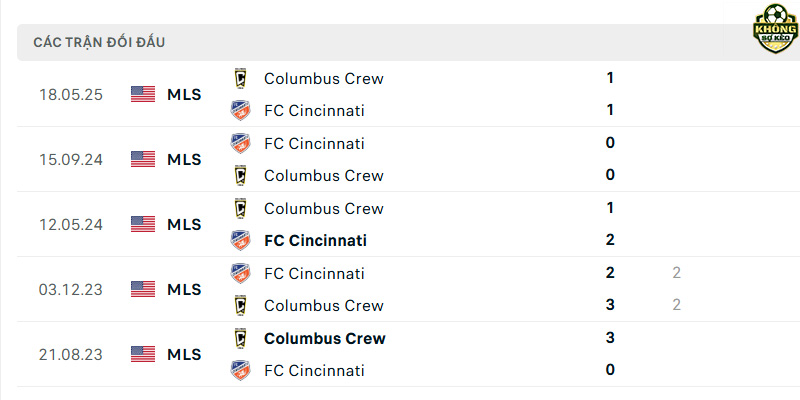Click Columbus Crew name in 15.09.24 match
Screen dimensions: 800x400
323,176
